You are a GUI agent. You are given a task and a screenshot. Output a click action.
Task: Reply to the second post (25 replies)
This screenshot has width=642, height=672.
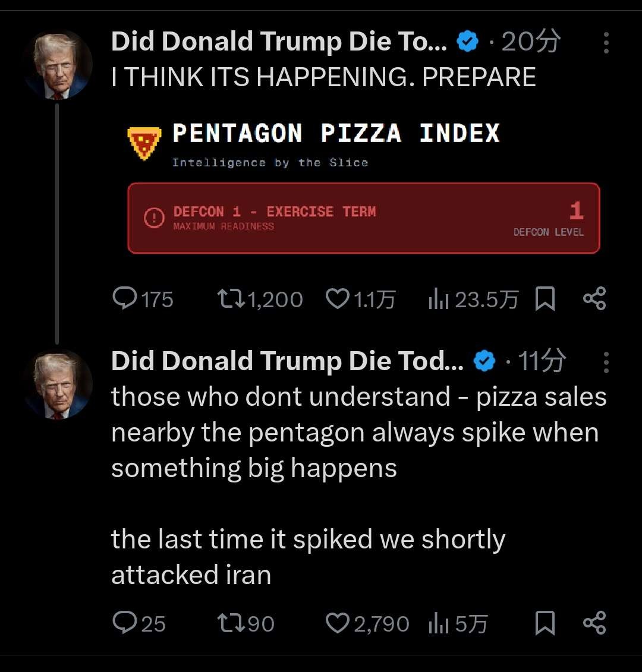125,623
